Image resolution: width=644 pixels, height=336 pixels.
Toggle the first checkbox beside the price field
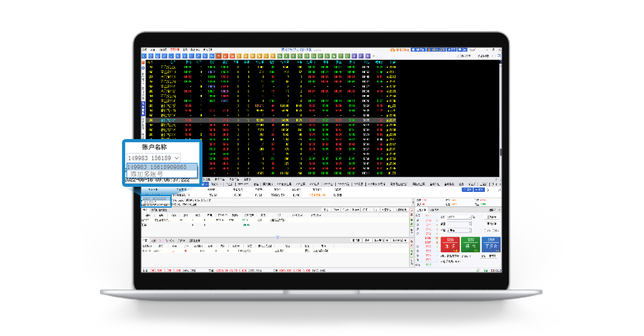click(485, 230)
